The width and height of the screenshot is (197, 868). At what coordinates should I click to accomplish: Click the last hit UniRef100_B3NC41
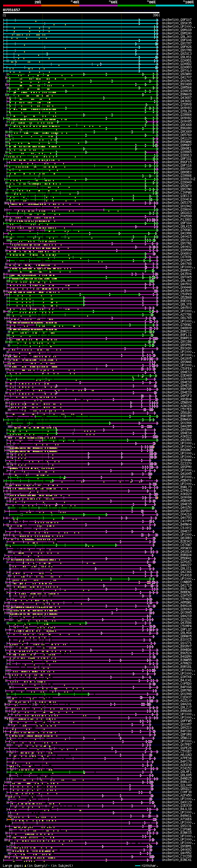(176, 860)
